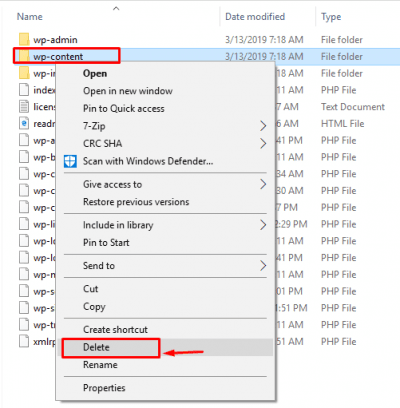Expand the Send to submenu arrow
400x408 pixels.
pos(263,266)
